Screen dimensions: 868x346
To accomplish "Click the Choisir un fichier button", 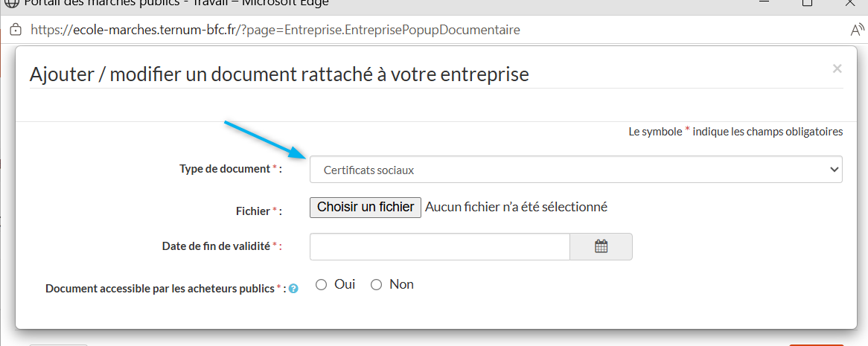I will point(366,208).
